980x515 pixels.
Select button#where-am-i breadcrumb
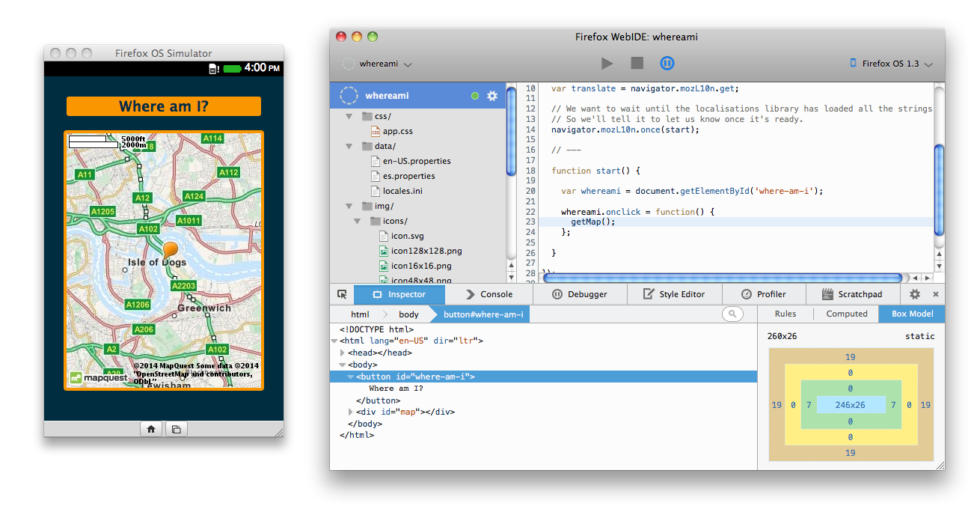(483, 314)
